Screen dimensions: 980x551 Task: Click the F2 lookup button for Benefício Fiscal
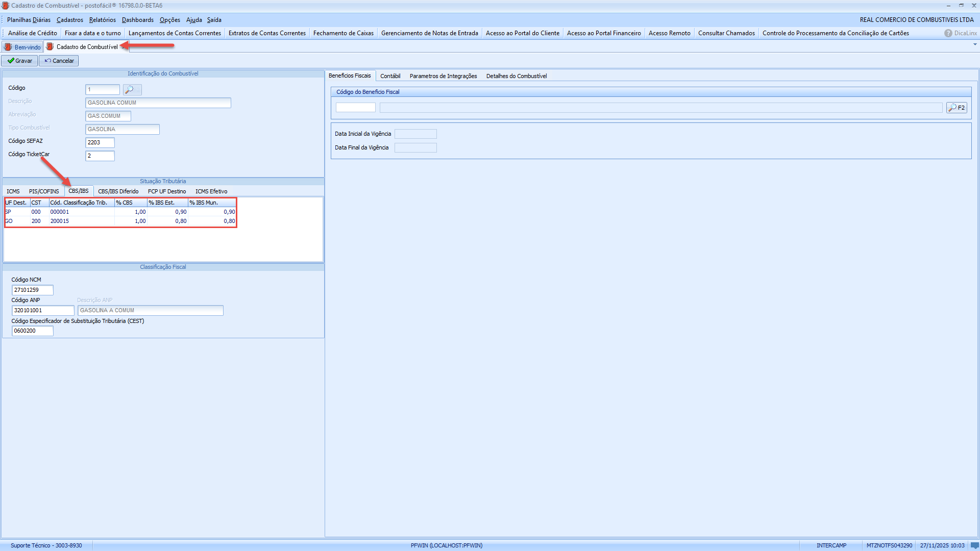957,108
